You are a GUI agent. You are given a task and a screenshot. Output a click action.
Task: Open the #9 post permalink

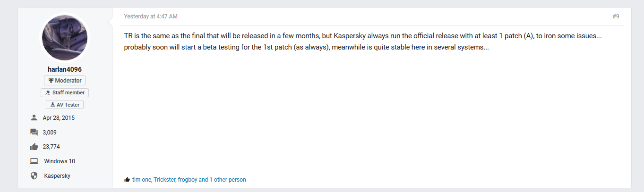616,17
